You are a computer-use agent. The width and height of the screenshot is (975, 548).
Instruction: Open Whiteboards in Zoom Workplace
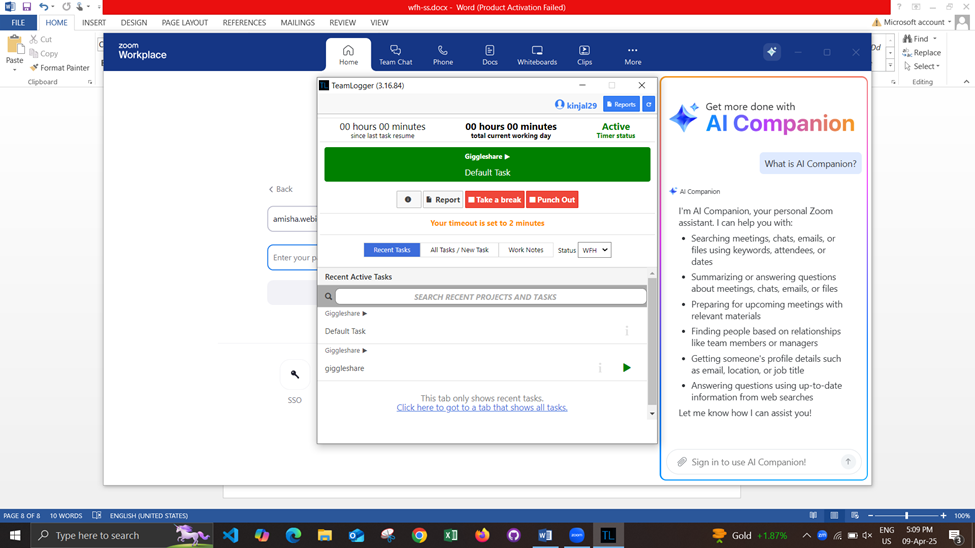[x=537, y=55]
